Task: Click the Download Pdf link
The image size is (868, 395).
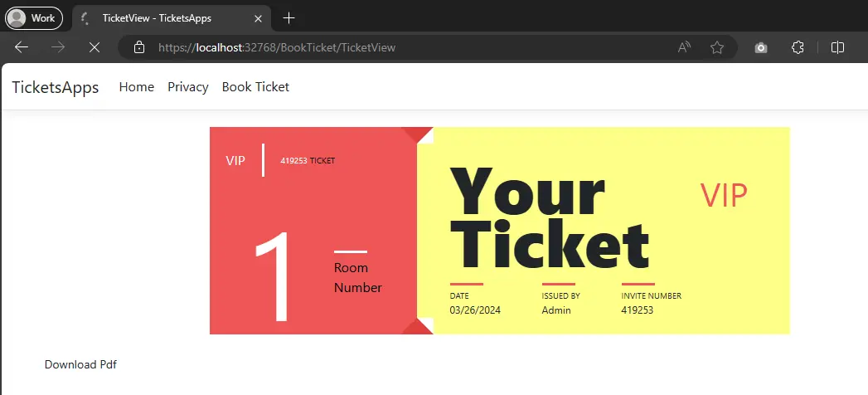Action: [x=80, y=364]
